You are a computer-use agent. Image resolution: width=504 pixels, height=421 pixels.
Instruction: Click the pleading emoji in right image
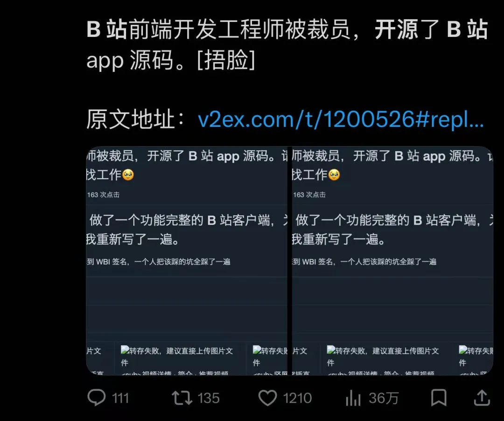click(334, 175)
